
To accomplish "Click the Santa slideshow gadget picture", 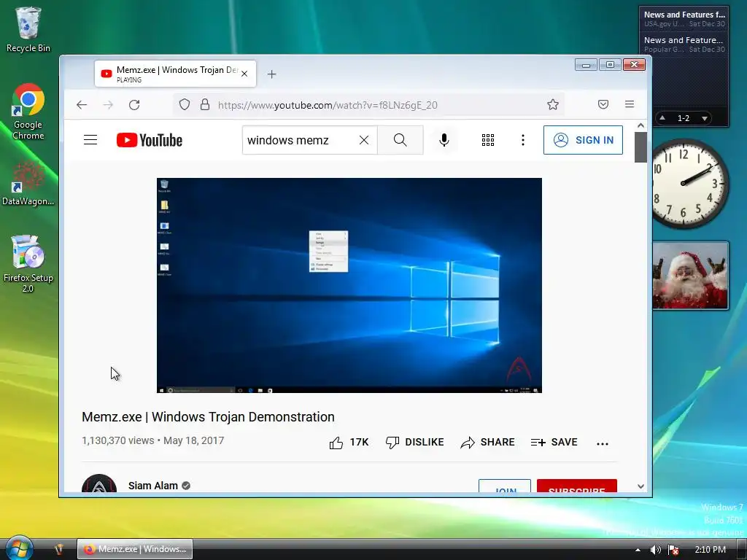I will [690, 276].
